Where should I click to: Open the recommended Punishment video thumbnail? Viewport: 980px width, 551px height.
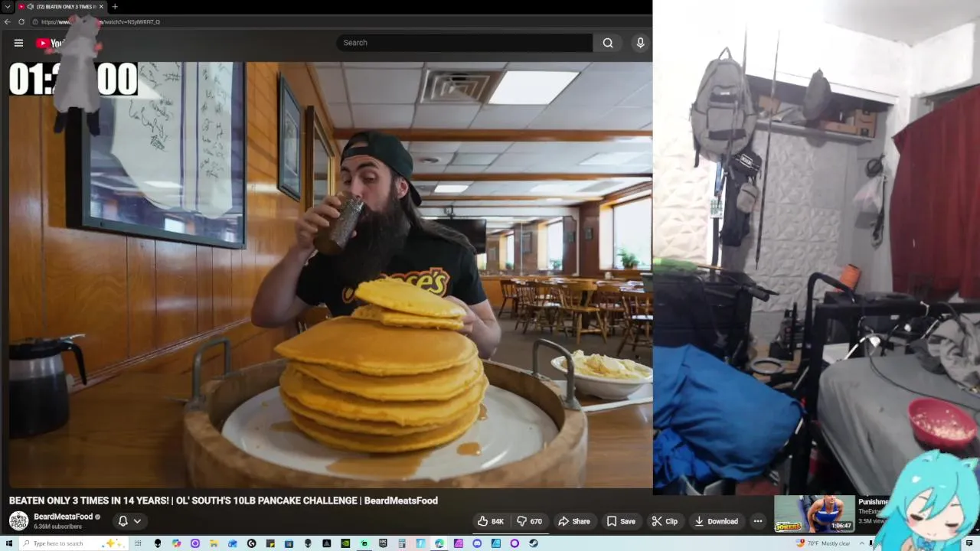[815, 514]
